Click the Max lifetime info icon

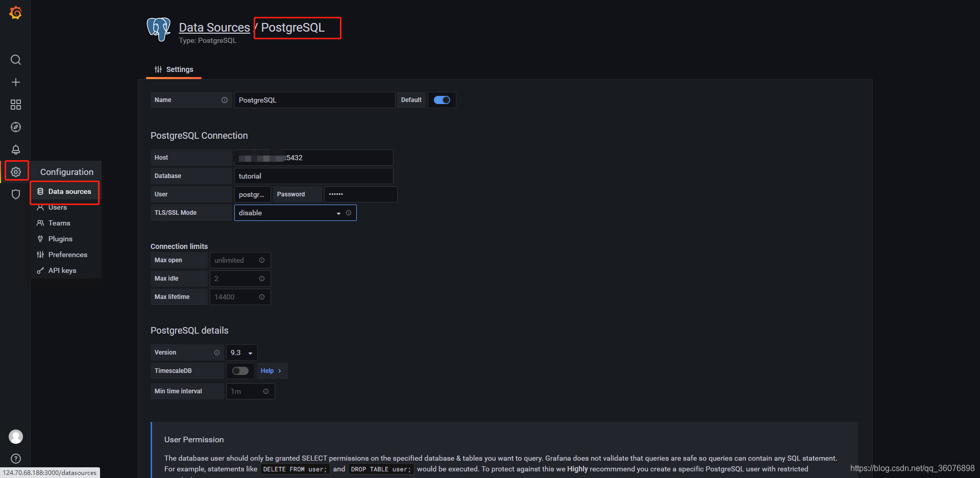(262, 297)
